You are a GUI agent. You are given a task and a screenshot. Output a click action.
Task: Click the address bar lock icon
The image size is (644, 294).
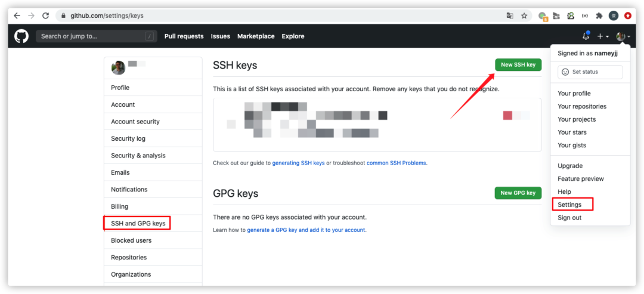(x=63, y=16)
